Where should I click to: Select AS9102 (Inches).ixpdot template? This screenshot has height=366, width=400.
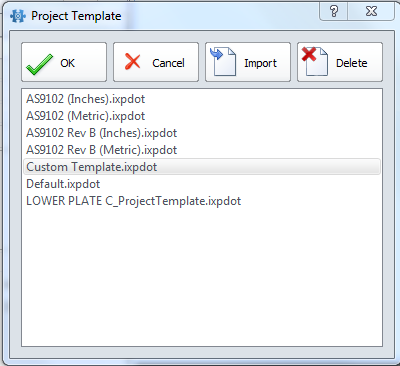(86, 99)
